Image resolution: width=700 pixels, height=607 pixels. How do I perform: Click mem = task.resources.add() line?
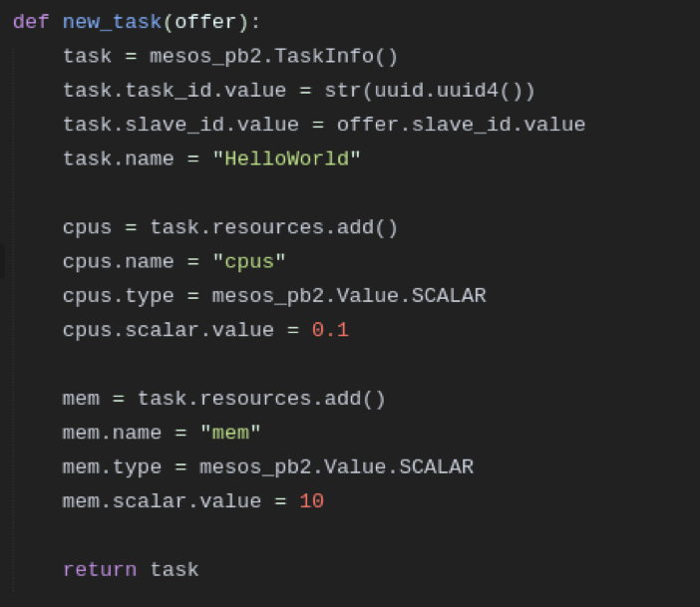tap(223, 399)
